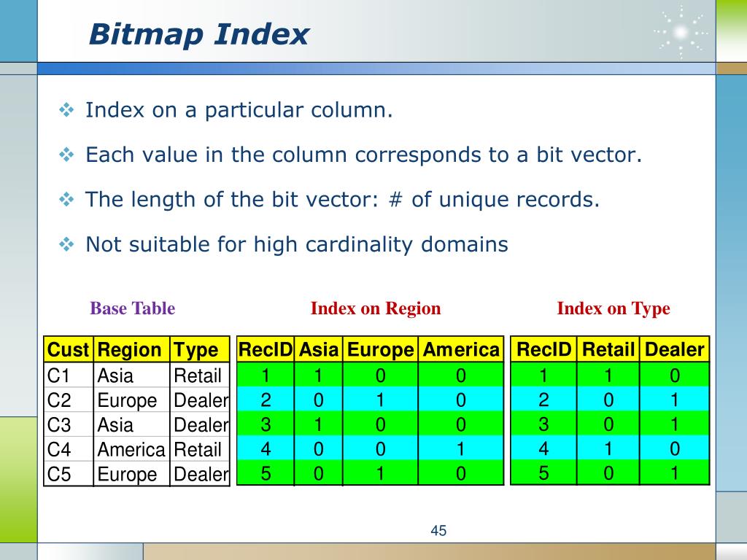The height and width of the screenshot is (560, 747).
Task: Click the line "The length of the bit vector"
Action: click(231, 200)
